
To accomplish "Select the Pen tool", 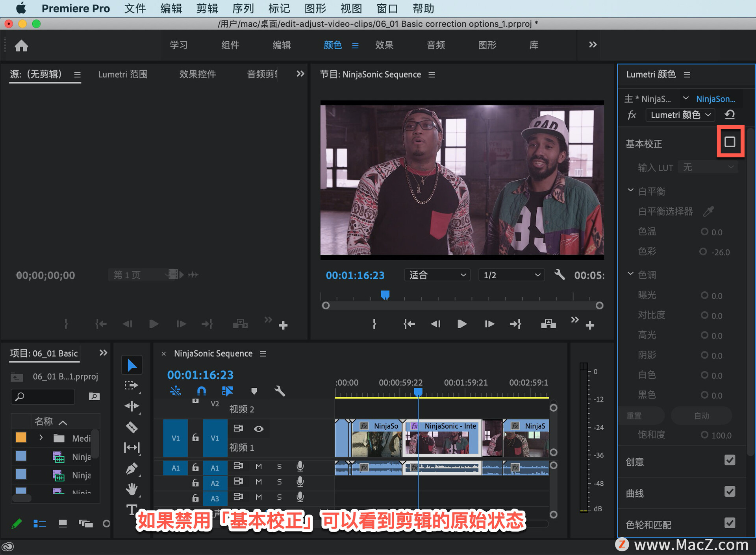I will point(132,468).
